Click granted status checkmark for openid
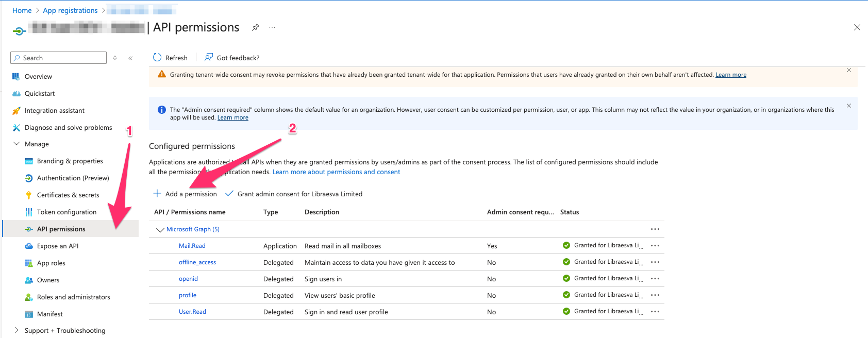The height and width of the screenshot is (338, 868). pyautogui.click(x=566, y=278)
